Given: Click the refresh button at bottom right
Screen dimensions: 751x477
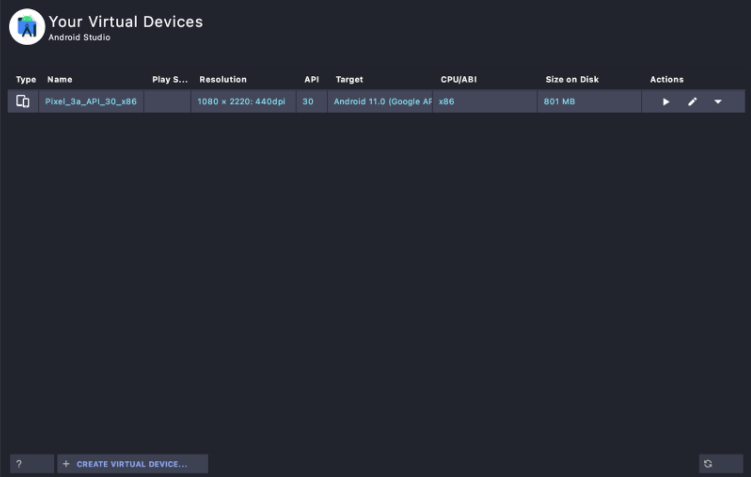Looking at the screenshot, I should [x=708, y=464].
